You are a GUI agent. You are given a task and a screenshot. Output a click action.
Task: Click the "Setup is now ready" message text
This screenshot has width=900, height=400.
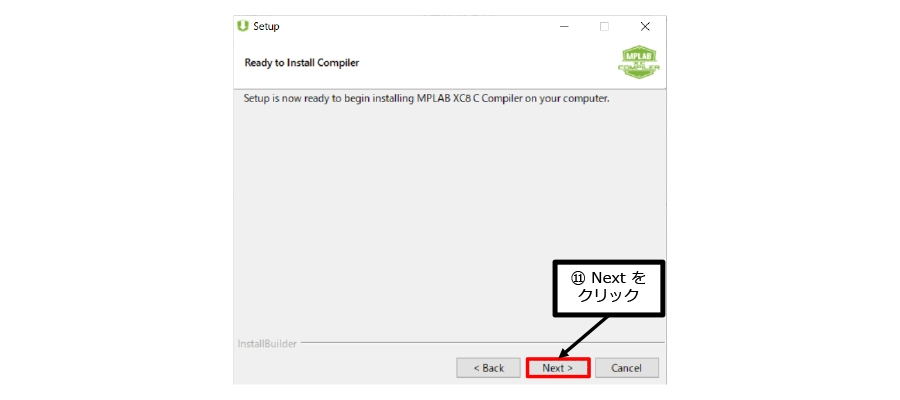[x=426, y=98]
